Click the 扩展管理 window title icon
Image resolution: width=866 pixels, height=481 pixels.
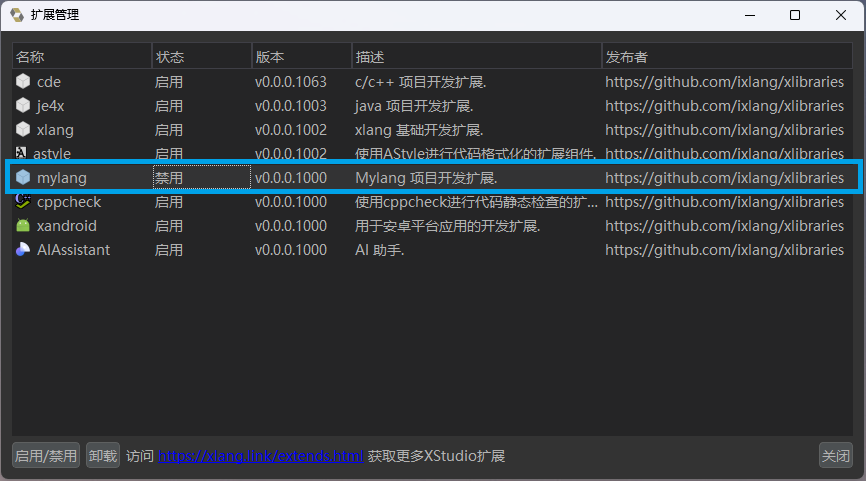pyautogui.click(x=17, y=15)
